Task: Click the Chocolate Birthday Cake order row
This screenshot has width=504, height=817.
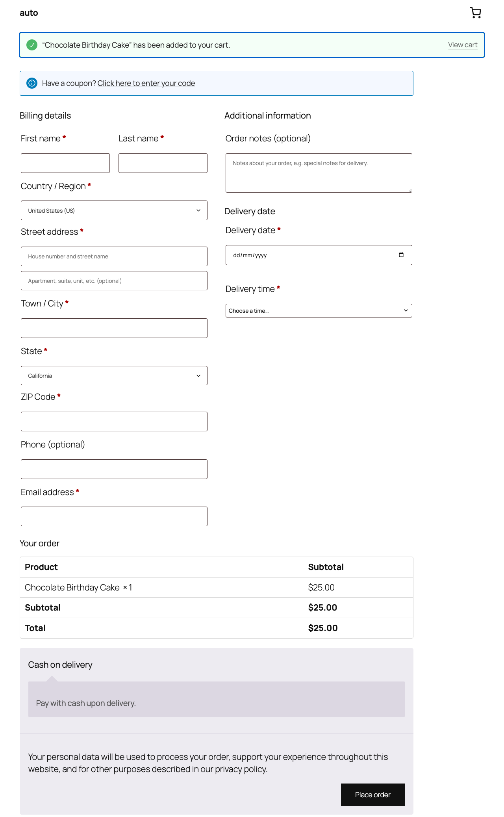Action: (x=217, y=587)
